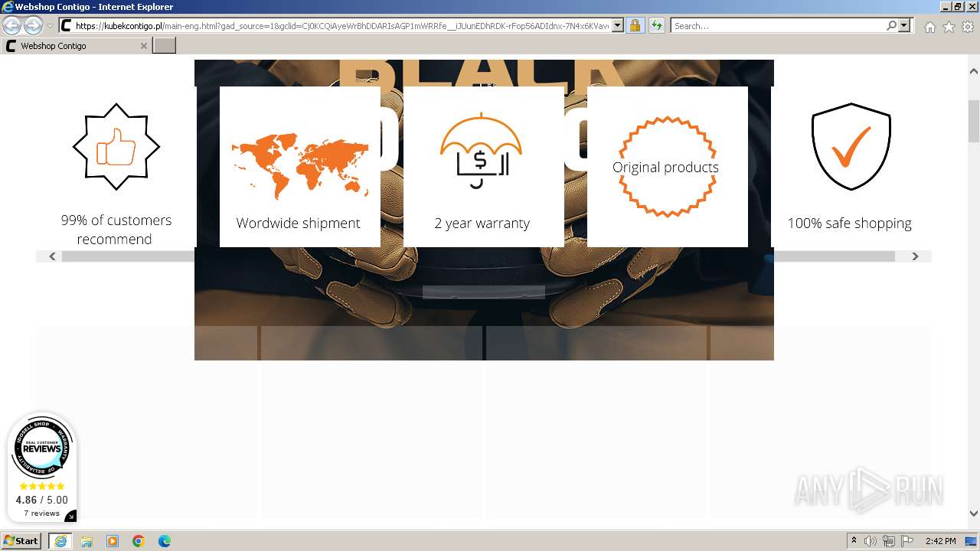The image size is (980, 551).
Task: Open File Explorer taskbar icon
Action: tap(87, 541)
